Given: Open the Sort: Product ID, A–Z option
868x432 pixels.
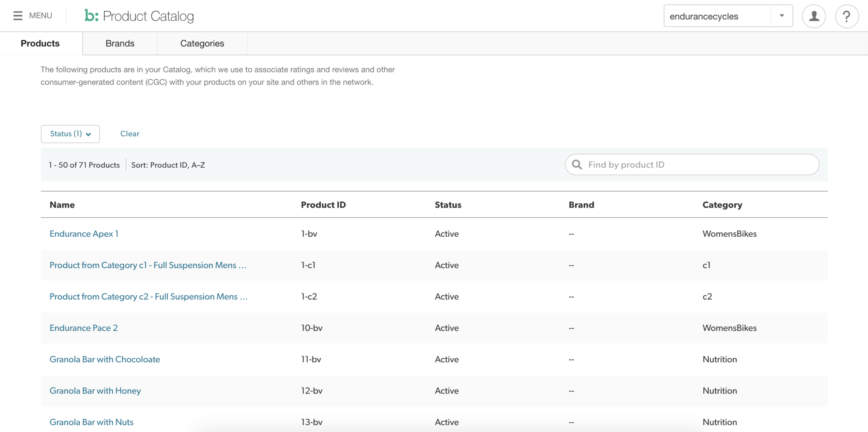Looking at the screenshot, I should click(168, 165).
